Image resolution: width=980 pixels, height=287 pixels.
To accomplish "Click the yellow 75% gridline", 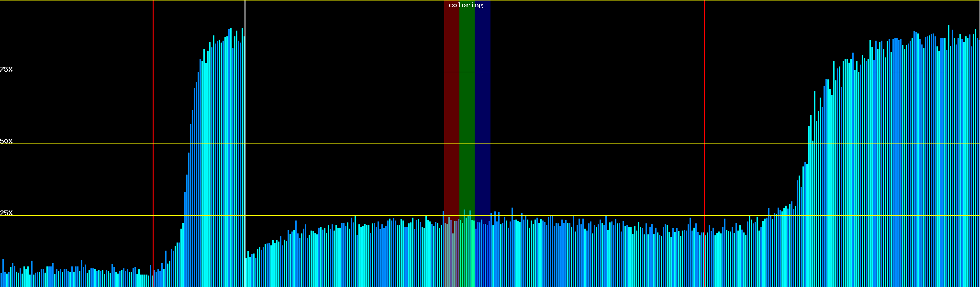I will pos(574,72).
